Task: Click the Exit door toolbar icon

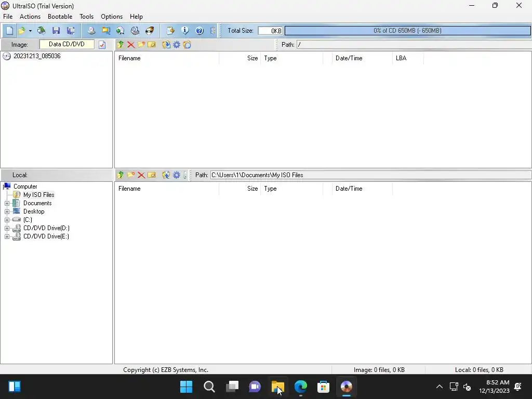Action: pos(212,31)
